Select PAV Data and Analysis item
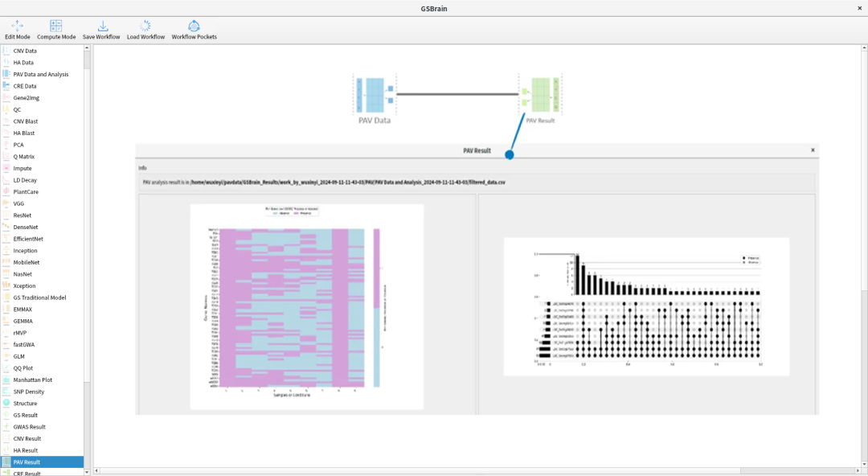Image resolution: width=868 pixels, height=476 pixels. (42, 74)
